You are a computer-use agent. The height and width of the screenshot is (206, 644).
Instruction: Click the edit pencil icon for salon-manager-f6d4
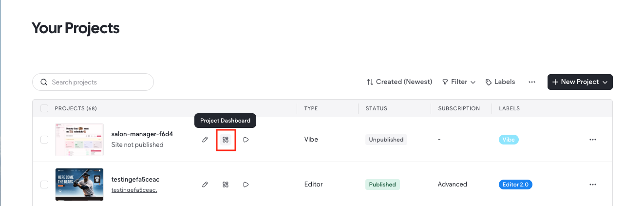(x=205, y=140)
